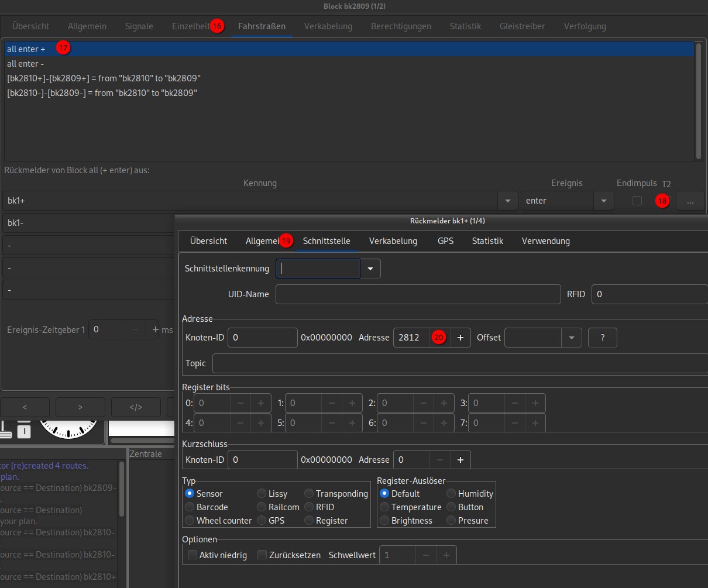The image size is (708, 588).
Task: Enable the 'Aktiv niedrig' checkbox
Action: coord(193,555)
